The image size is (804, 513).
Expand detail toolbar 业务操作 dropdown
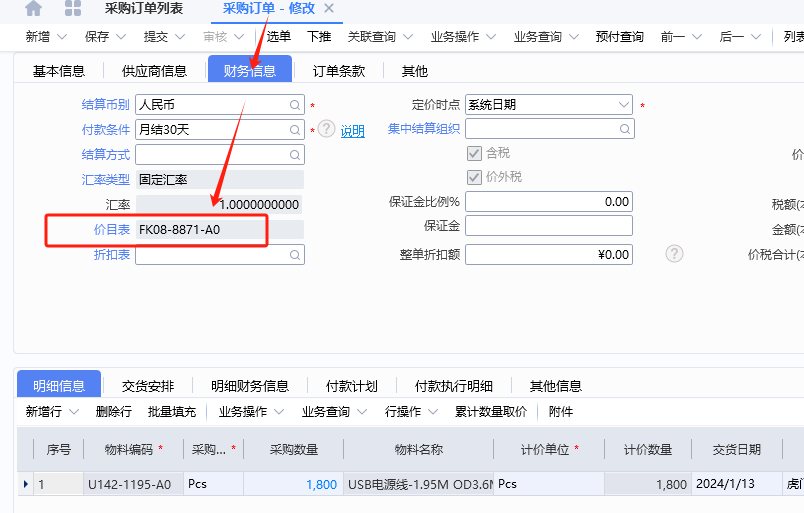click(279, 412)
